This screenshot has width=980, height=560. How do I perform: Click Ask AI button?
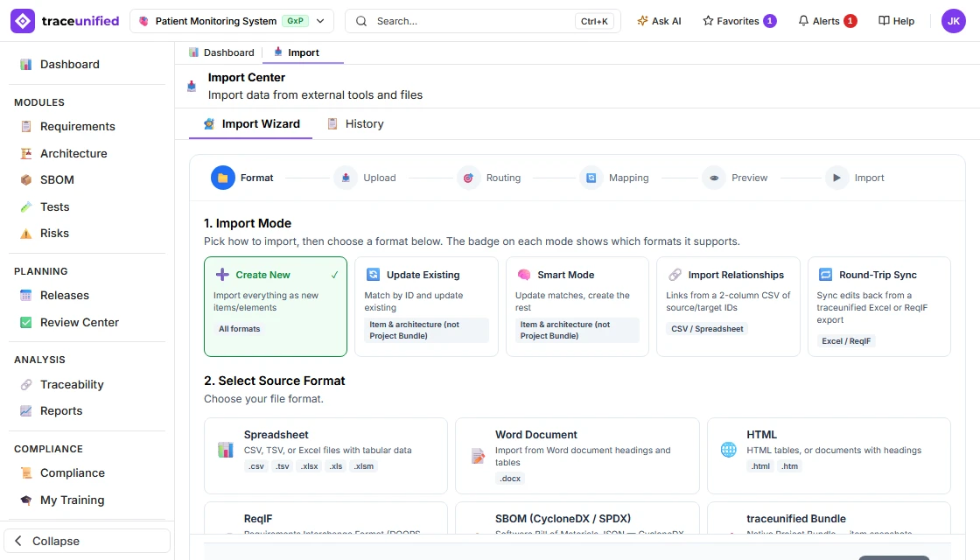[659, 21]
